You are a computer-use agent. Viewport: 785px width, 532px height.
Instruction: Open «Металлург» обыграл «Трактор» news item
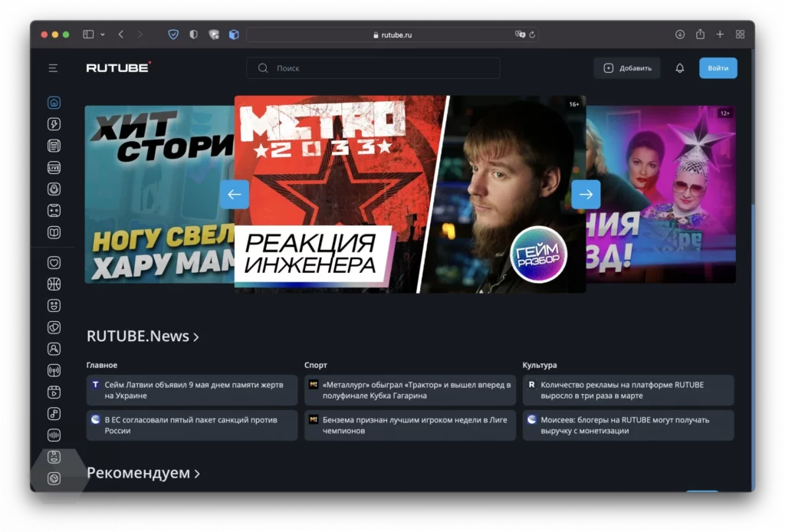tap(410, 390)
